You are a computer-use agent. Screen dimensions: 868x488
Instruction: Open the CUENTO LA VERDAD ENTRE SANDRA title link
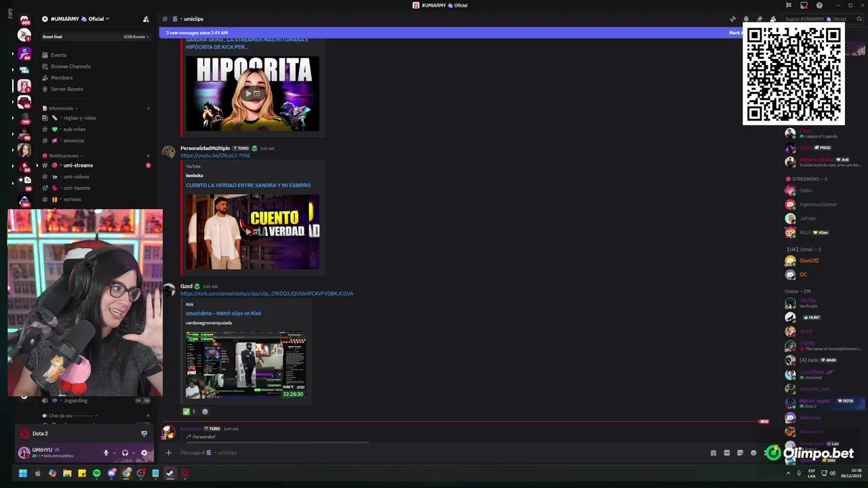248,185
